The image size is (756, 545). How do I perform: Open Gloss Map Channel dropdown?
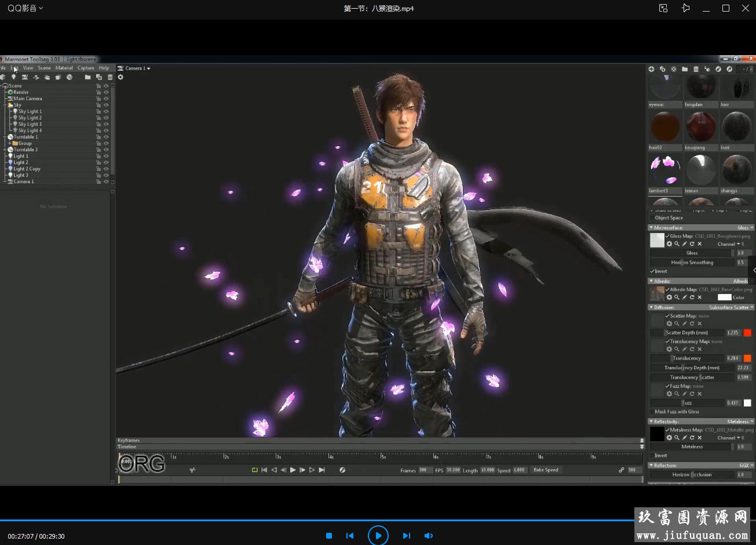point(729,244)
